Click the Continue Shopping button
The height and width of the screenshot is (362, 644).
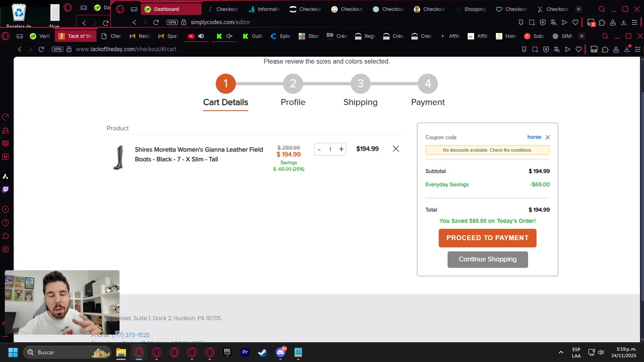point(487,259)
